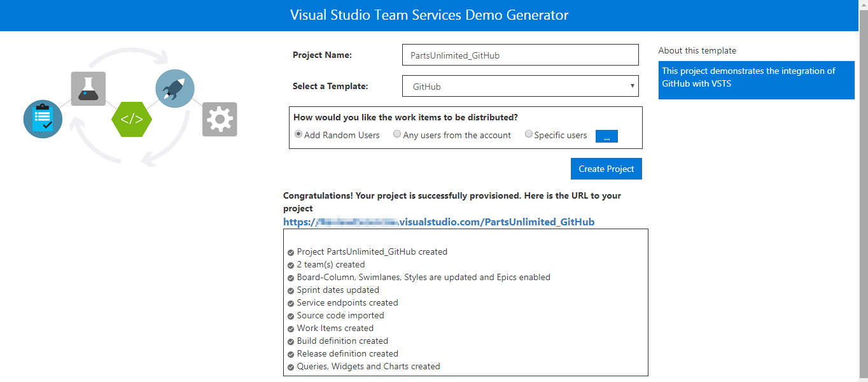The width and height of the screenshot is (868, 382).
Task: Click the rocket release icon
Action: [175, 88]
